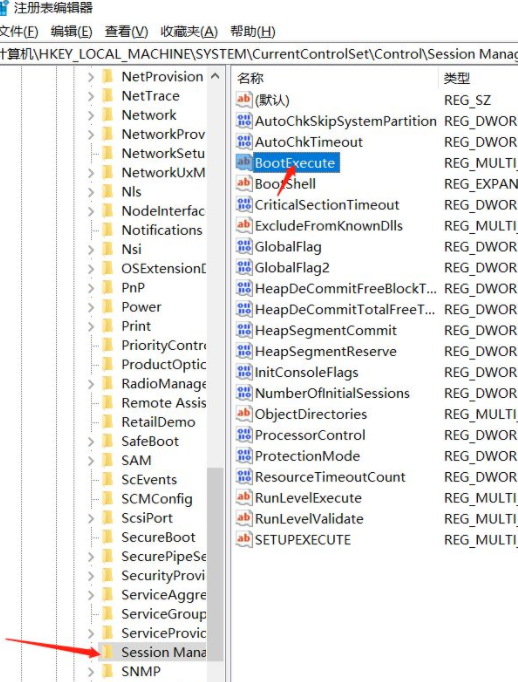Click the 名称 column header
Image resolution: width=518 pixels, height=682 pixels.
click(x=335, y=78)
